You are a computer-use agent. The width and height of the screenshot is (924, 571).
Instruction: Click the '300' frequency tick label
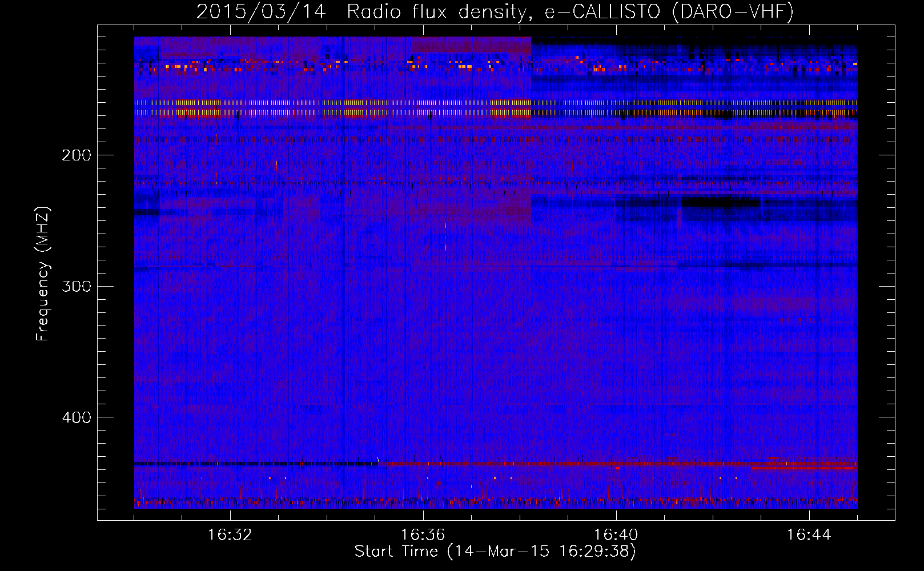click(77, 286)
